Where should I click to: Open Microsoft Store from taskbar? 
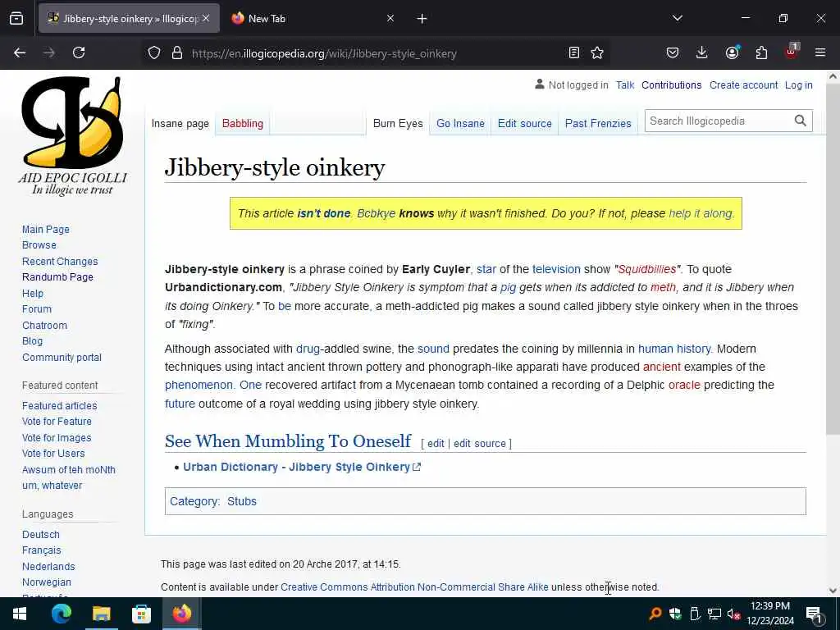click(x=141, y=614)
